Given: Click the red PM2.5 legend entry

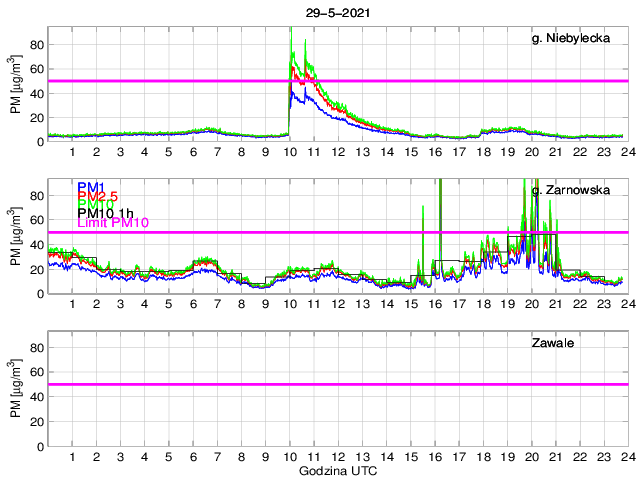Looking at the screenshot, I should pyautogui.click(x=96, y=196).
